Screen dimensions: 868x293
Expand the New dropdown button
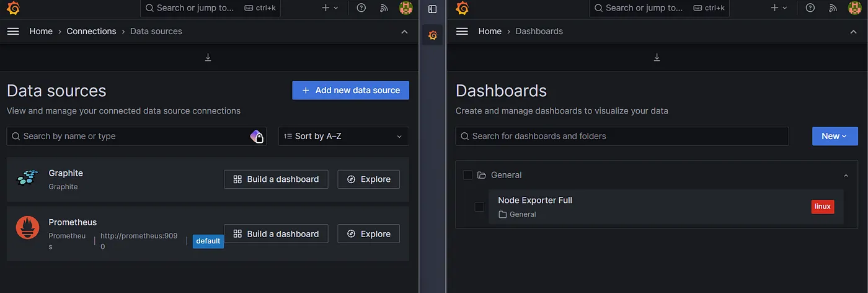point(835,136)
